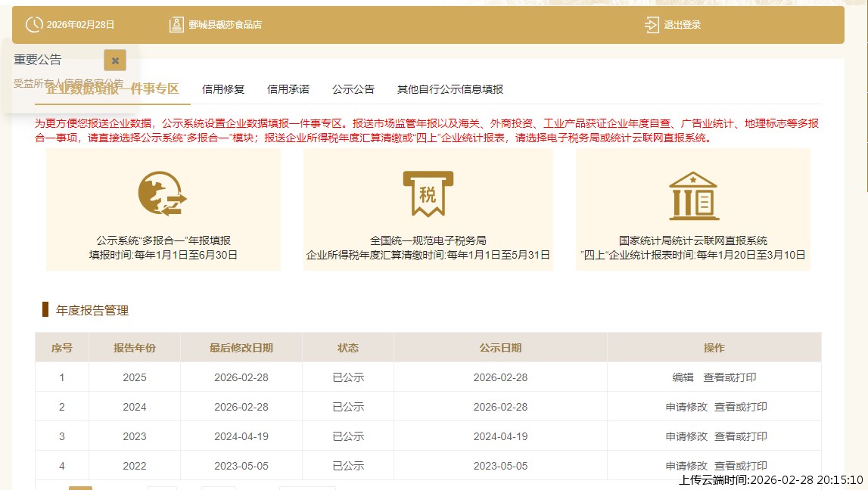Viewport: 868px width, 490px height.
Task: Switch to the 信用承诺 tab
Action: pos(288,89)
